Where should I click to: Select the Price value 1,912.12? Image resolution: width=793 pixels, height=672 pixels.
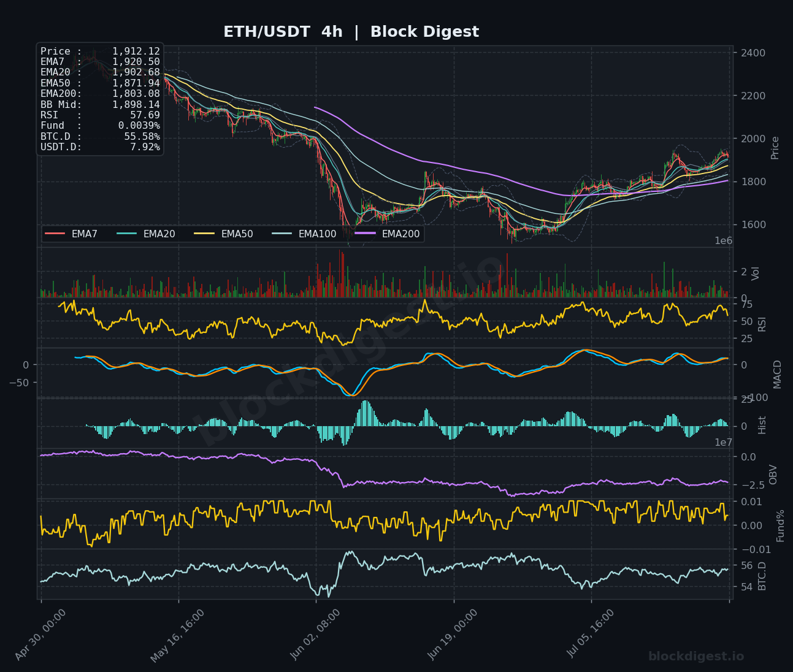(136, 52)
